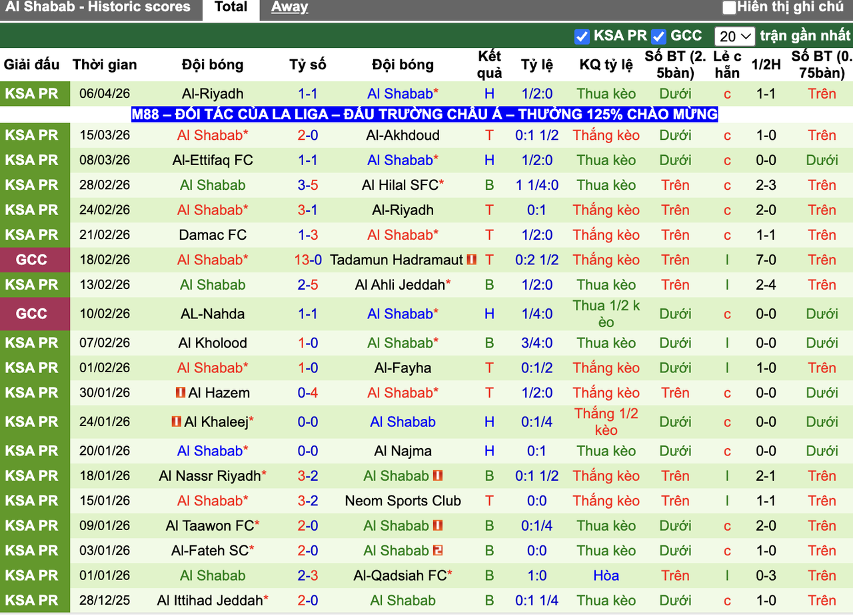Uncheck the KSA PR league filter
Viewport: 853px width, 616px height.
click(582, 36)
